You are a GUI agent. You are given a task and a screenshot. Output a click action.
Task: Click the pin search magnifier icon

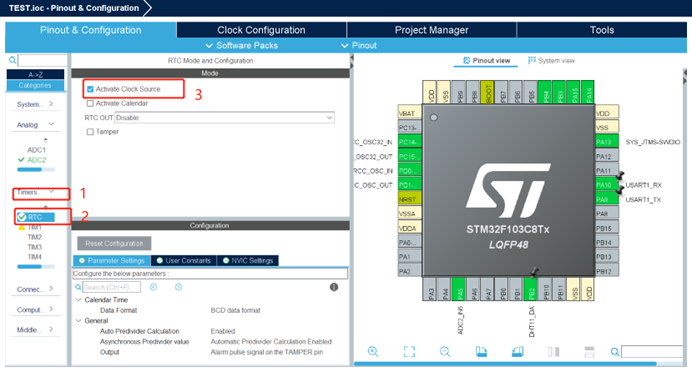(614, 352)
